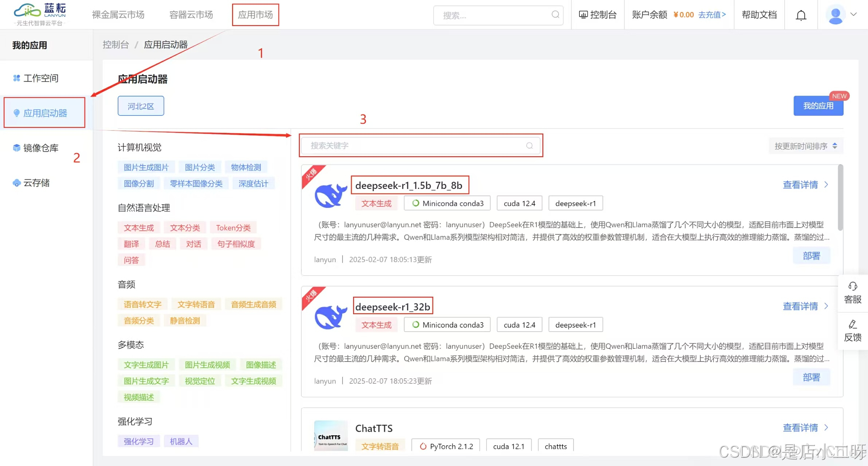Click the ChatTTS app thumbnail
The width and height of the screenshot is (868, 466).
point(331,436)
